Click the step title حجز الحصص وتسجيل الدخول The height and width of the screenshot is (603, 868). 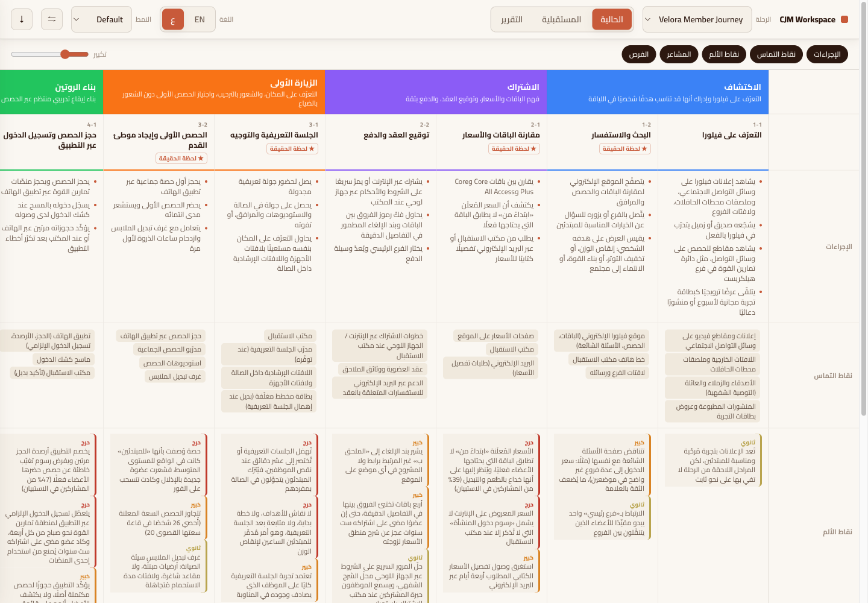point(49,140)
